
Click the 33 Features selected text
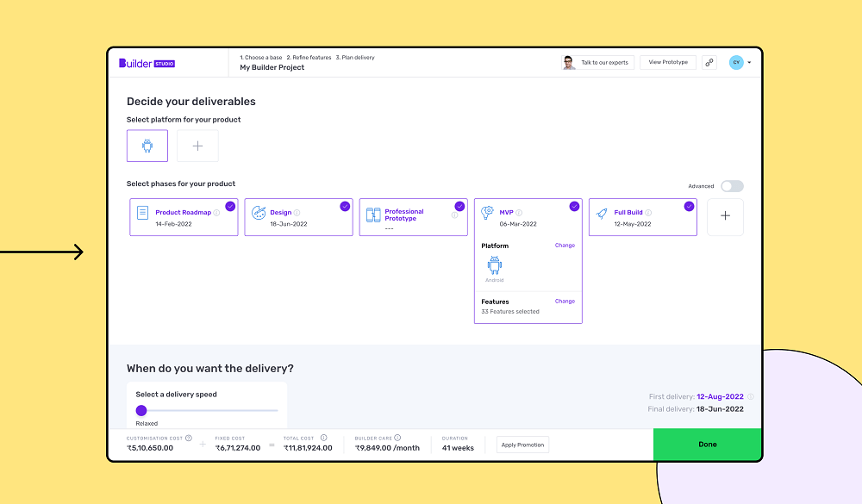(x=510, y=312)
